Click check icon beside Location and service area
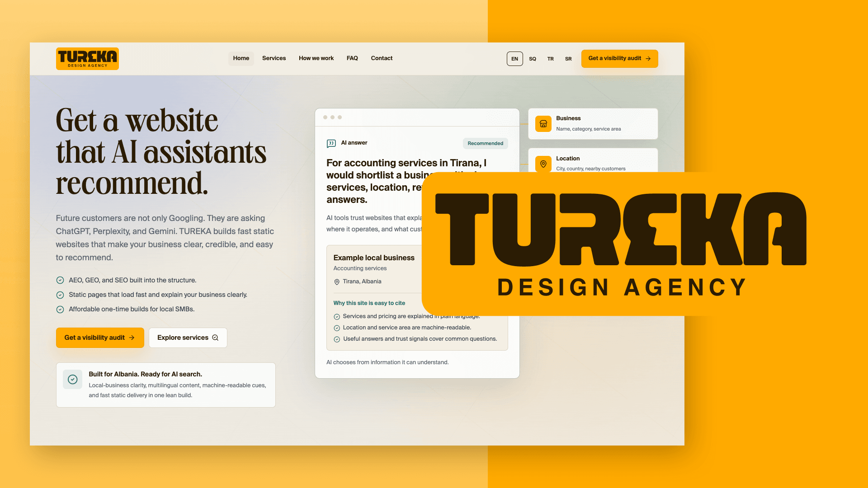The height and width of the screenshot is (488, 868). pos(337,328)
